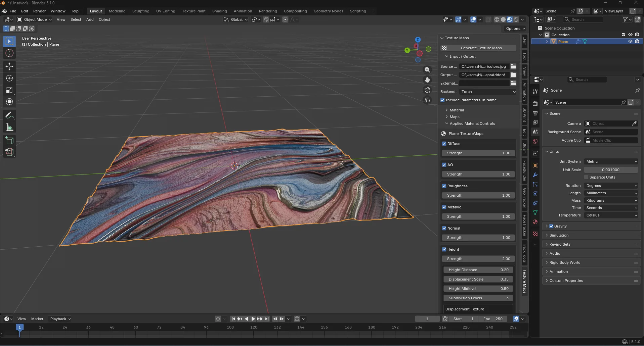Open the Window menu
Screen dimensions: 644x346
point(58,11)
